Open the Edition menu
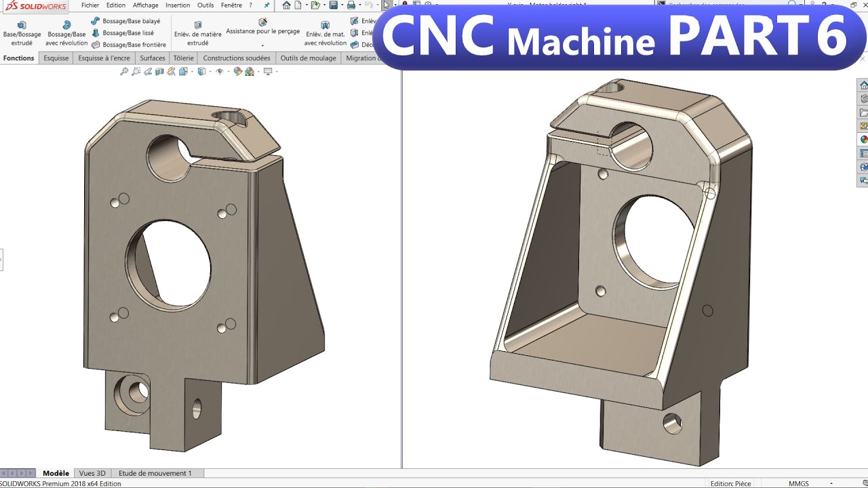 click(x=116, y=5)
